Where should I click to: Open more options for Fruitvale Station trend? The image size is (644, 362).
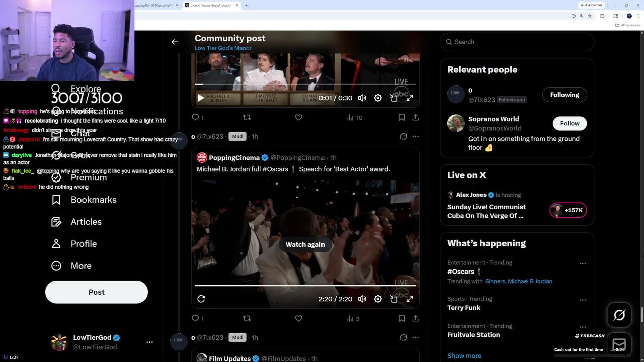point(583,327)
